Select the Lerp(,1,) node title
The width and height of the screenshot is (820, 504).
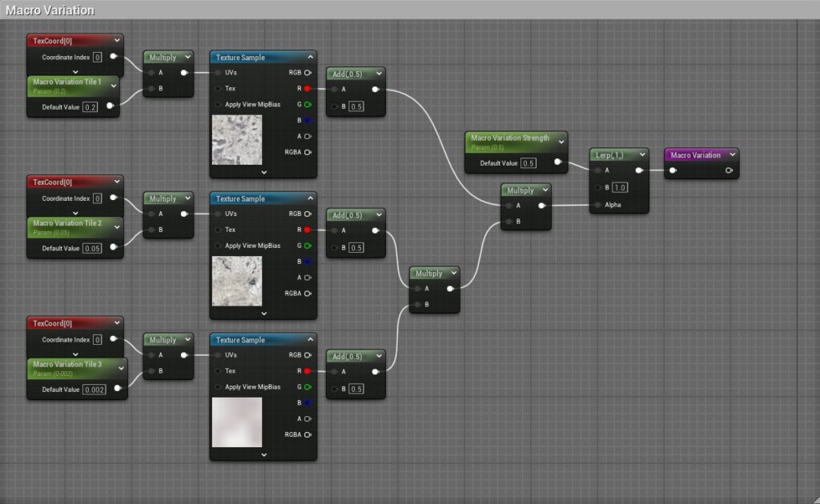(609, 155)
